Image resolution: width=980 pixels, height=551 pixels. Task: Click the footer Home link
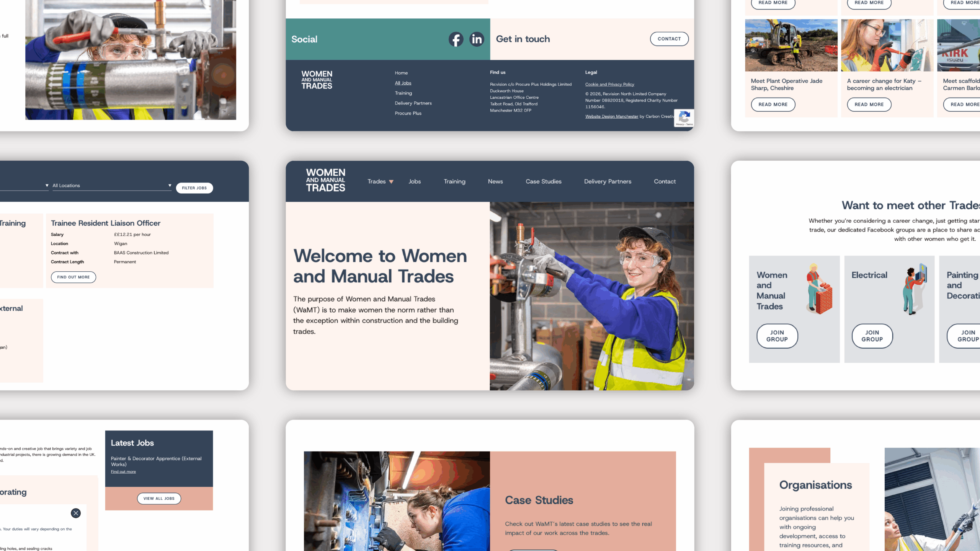pos(401,73)
